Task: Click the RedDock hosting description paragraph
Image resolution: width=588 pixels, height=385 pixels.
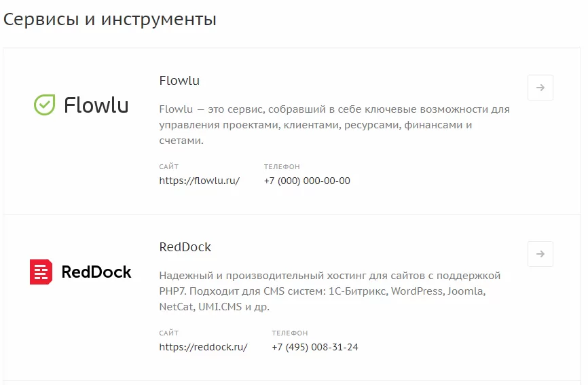Action: pyautogui.click(x=329, y=291)
